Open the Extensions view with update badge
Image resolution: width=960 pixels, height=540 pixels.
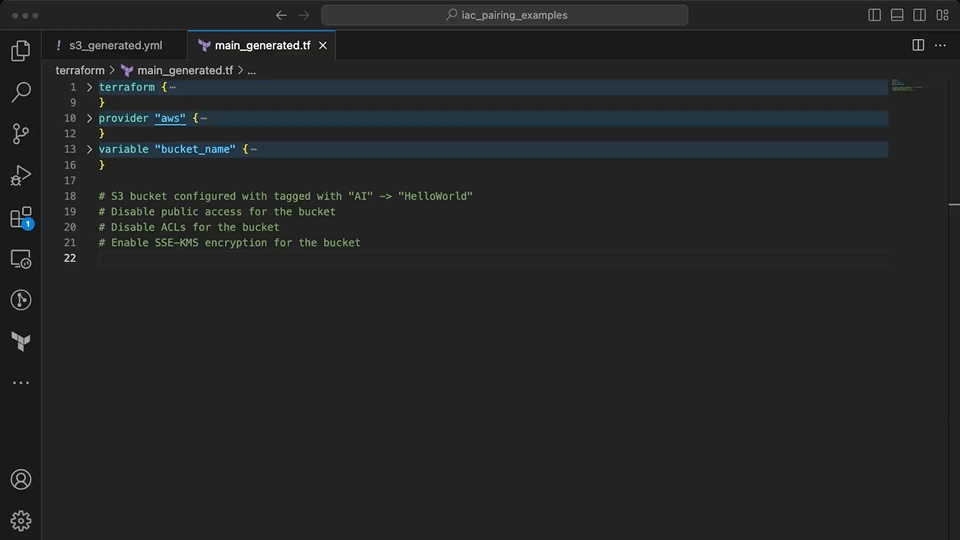20,217
